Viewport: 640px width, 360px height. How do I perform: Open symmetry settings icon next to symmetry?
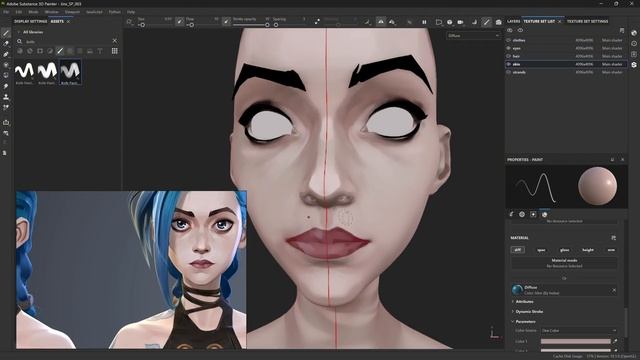pyautogui.click(x=392, y=22)
